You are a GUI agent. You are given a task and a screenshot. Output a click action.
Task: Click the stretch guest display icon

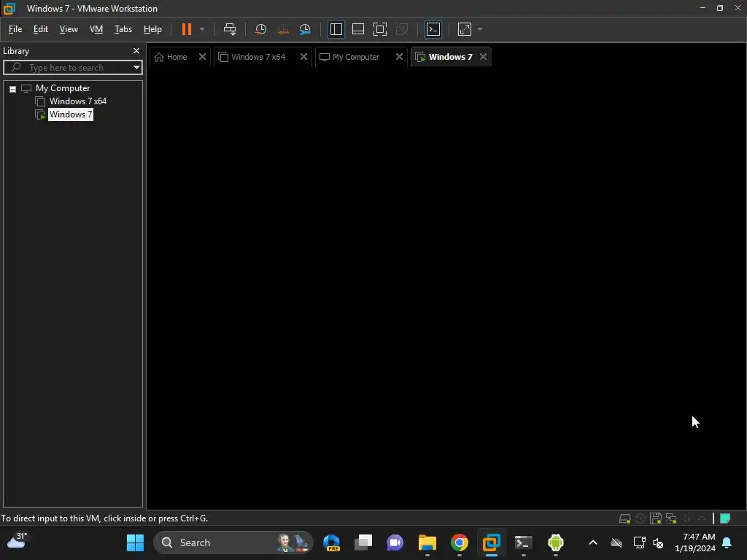click(x=465, y=29)
